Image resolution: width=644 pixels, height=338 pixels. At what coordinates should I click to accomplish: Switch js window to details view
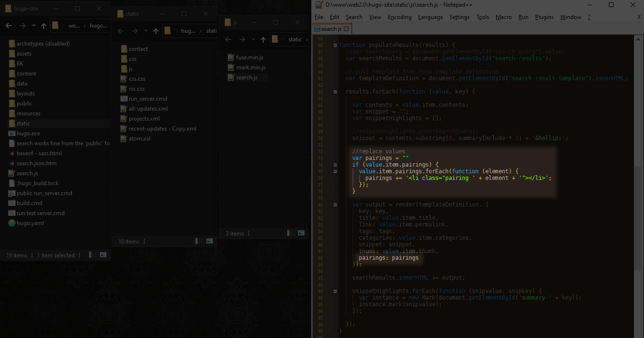[290, 233]
